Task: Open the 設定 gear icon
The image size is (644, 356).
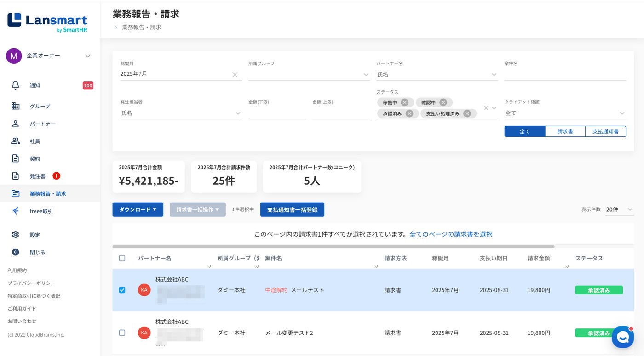Action: pyautogui.click(x=16, y=235)
